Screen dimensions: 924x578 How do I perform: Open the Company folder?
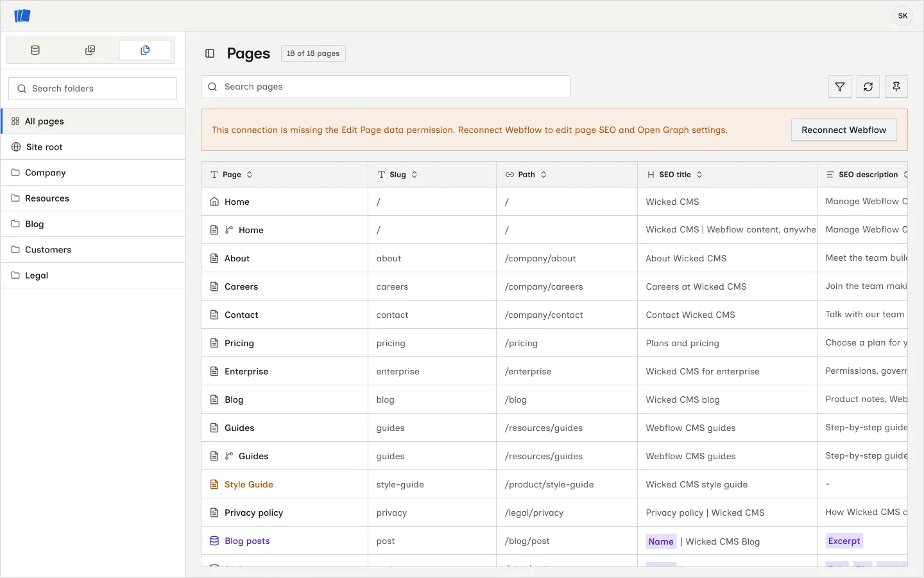click(93, 173)
